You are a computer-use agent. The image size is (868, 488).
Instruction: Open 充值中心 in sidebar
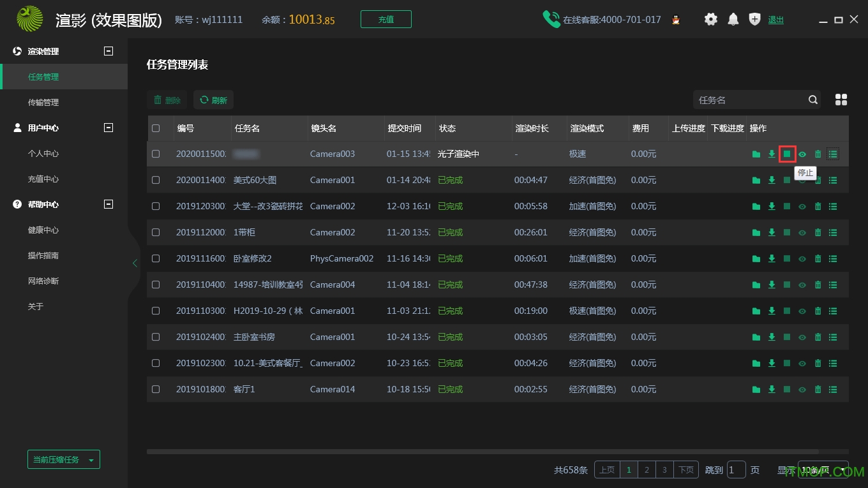click(x=43, y=179)
